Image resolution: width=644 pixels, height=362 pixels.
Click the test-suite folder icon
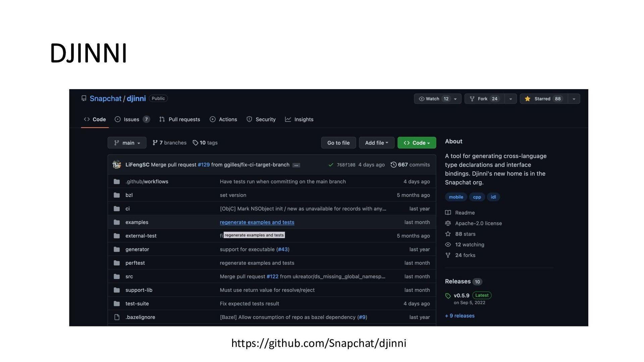click(117, 303)
